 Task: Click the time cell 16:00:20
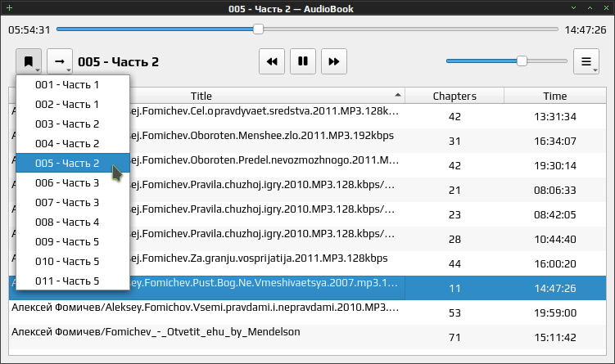pos(555,264)
